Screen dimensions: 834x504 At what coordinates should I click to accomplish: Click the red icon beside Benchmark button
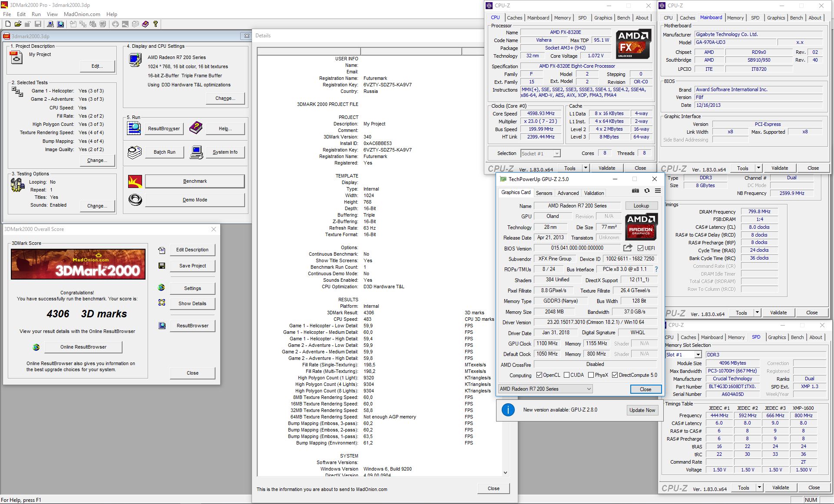point(135,181)
